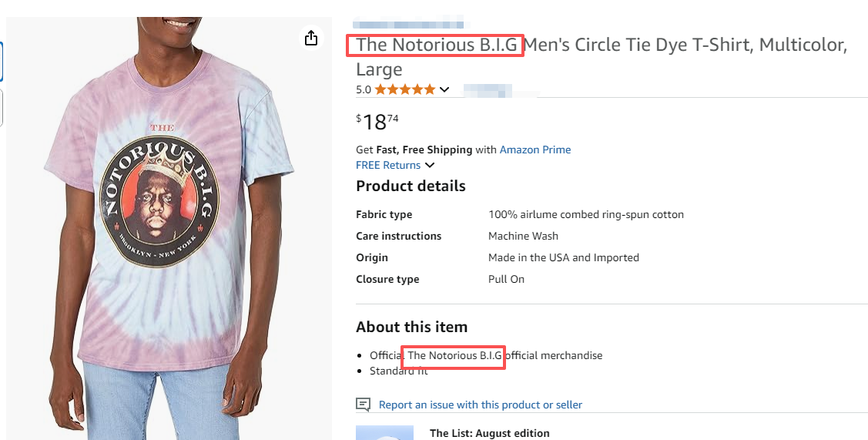The width and height of the screenshot is (868, 440).
Task: Open the Amazon Prime link
Action: (535, 149)
